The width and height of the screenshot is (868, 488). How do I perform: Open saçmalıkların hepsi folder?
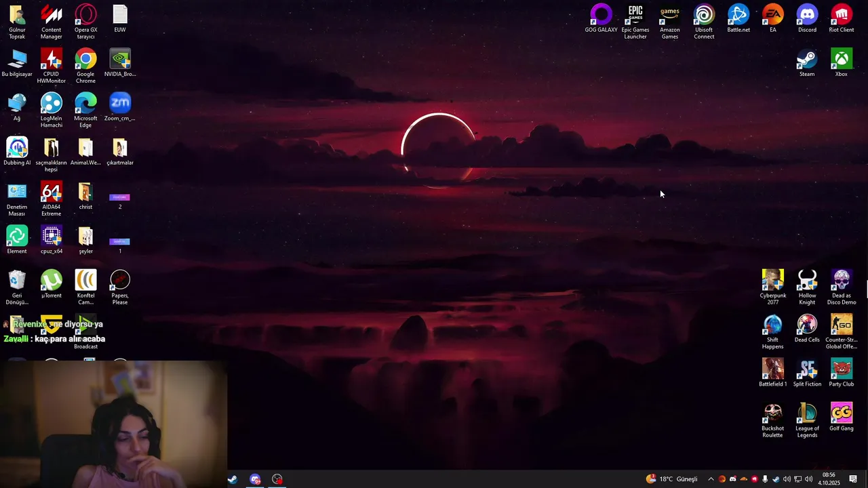(52, 155)
